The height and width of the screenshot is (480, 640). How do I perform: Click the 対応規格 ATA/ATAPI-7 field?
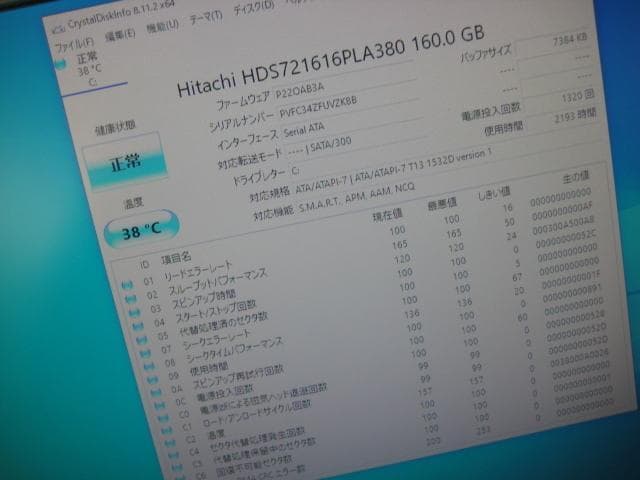point(393,171)
